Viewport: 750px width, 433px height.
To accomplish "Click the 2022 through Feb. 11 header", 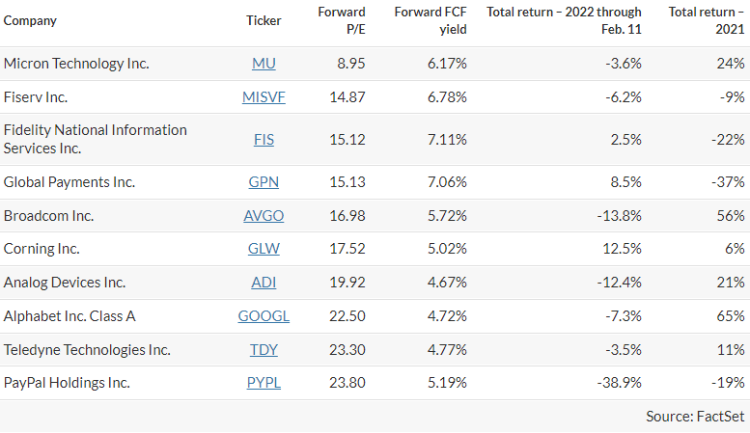I will pos(564,20).
